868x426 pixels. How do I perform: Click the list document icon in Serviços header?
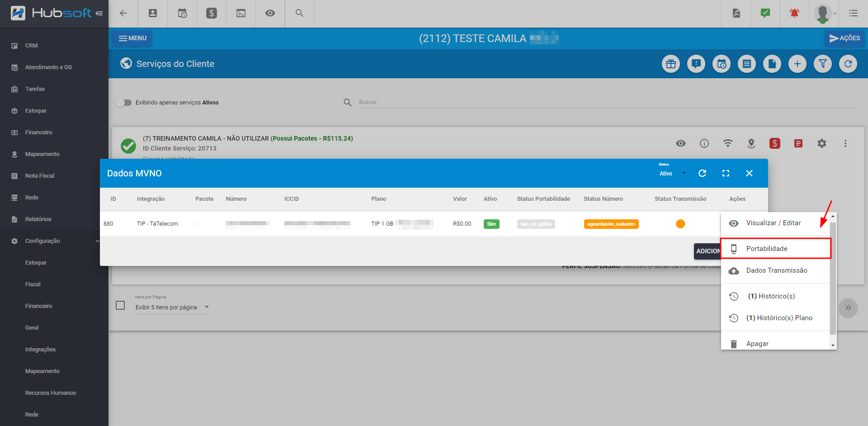(x=747, y=64)
